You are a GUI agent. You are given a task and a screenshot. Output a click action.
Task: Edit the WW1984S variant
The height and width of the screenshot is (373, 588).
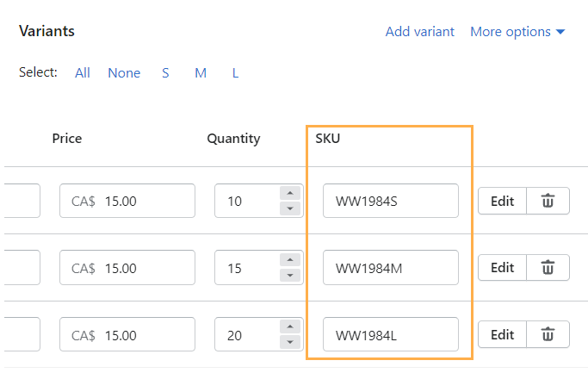(502, 201)
